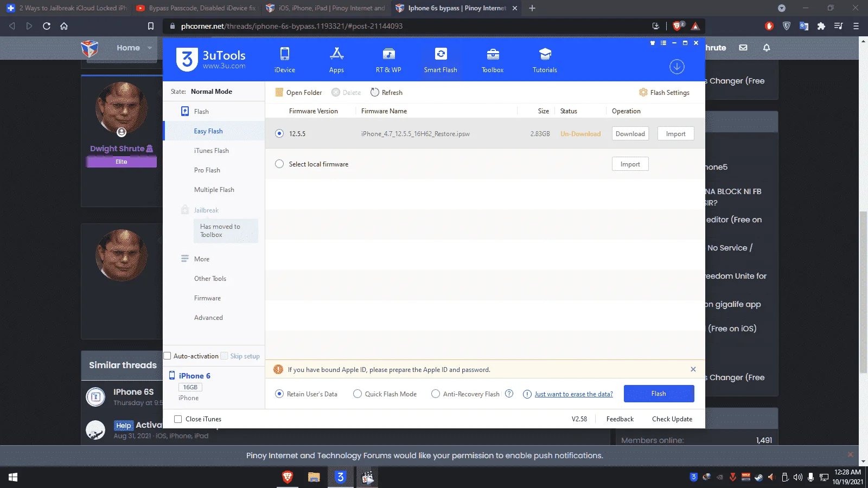Click Refresh in the firmware toolbar

point(386,93)
